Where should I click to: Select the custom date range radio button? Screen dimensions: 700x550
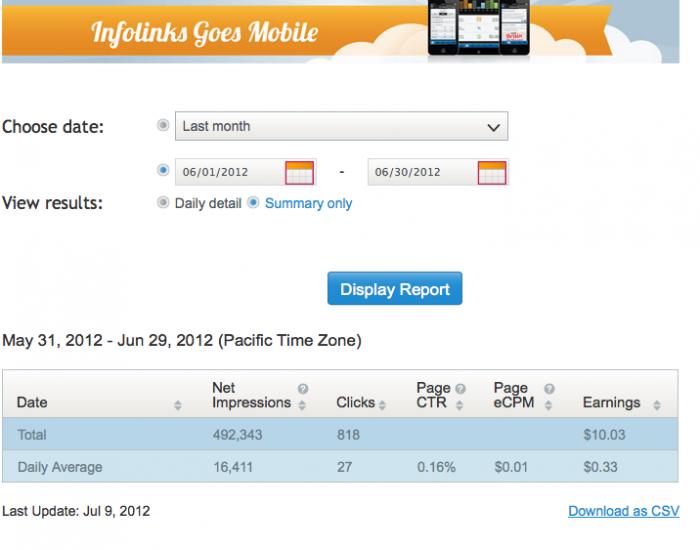163,170
